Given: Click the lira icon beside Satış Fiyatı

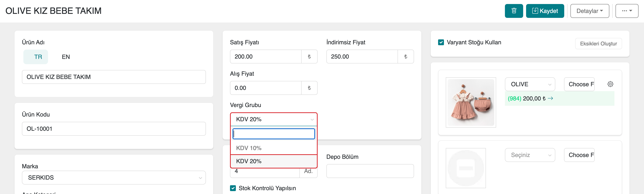Looking at the screenshot, I should coord(309,57).
